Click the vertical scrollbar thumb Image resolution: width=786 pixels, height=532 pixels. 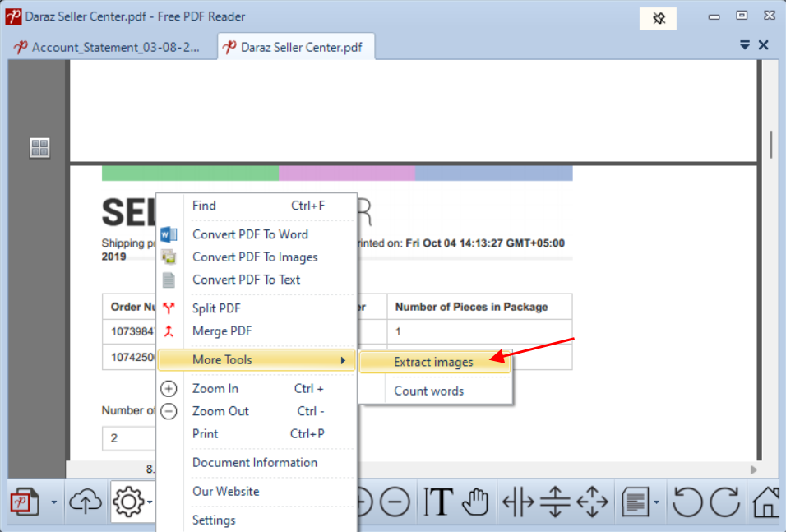pyautogui.click(x=771, y=145)
